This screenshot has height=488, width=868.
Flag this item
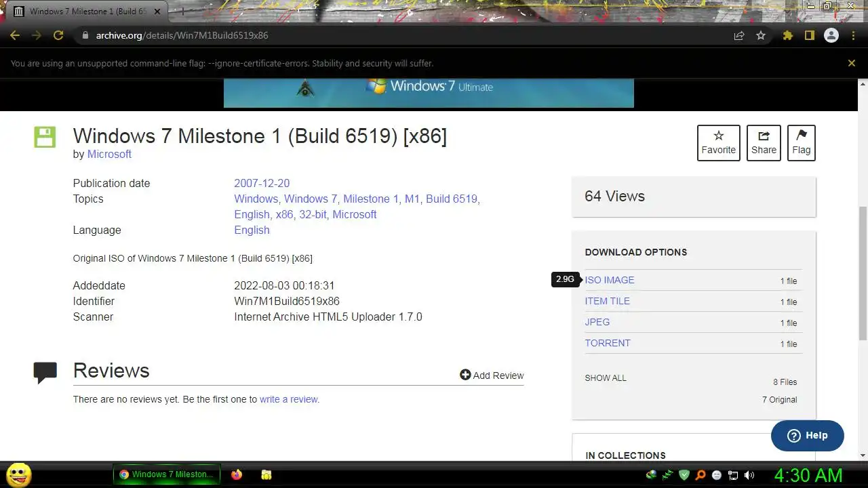click(801, 143)
